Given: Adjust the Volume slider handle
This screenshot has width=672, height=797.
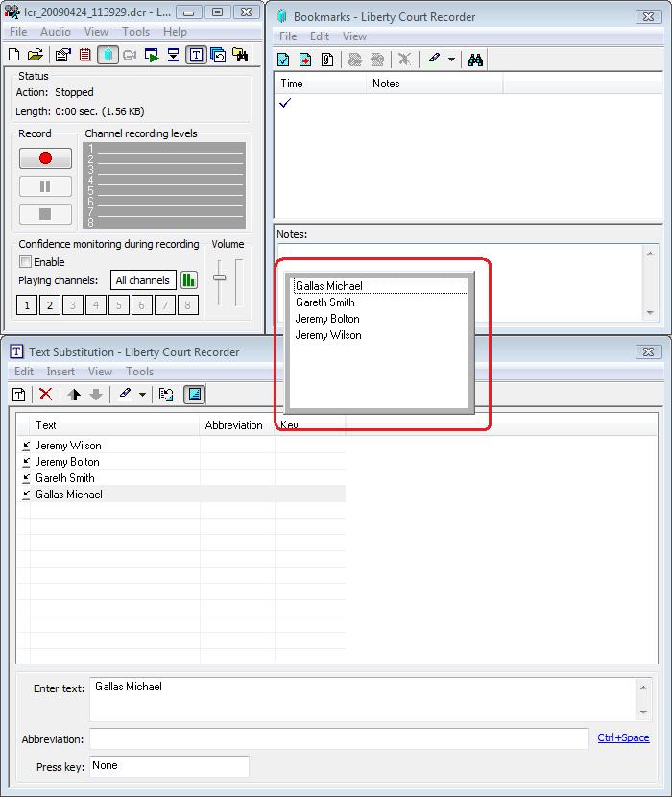Looking at the screenshot, I should (220, 278).
